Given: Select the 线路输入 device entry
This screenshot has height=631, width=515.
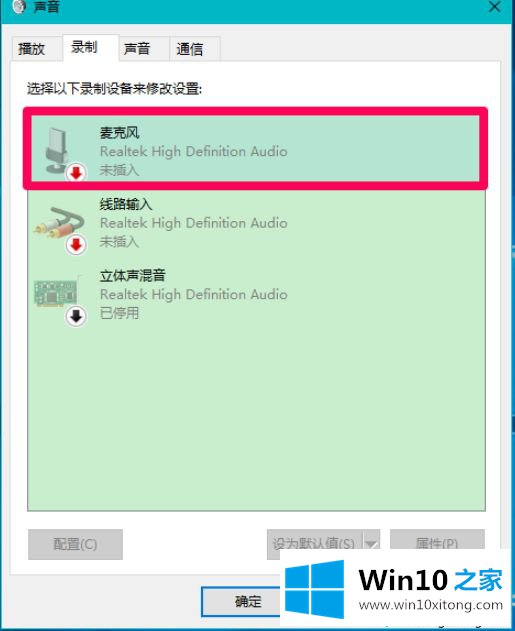Looking at the screenshot, I should (x=256, y=223).
